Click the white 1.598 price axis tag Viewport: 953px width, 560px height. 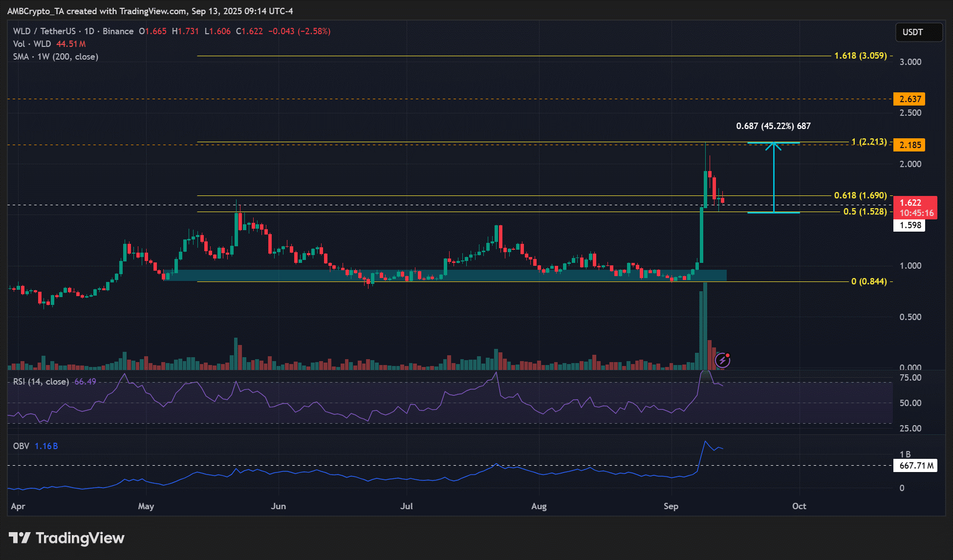pyautogui.click(x=910, y=225)
